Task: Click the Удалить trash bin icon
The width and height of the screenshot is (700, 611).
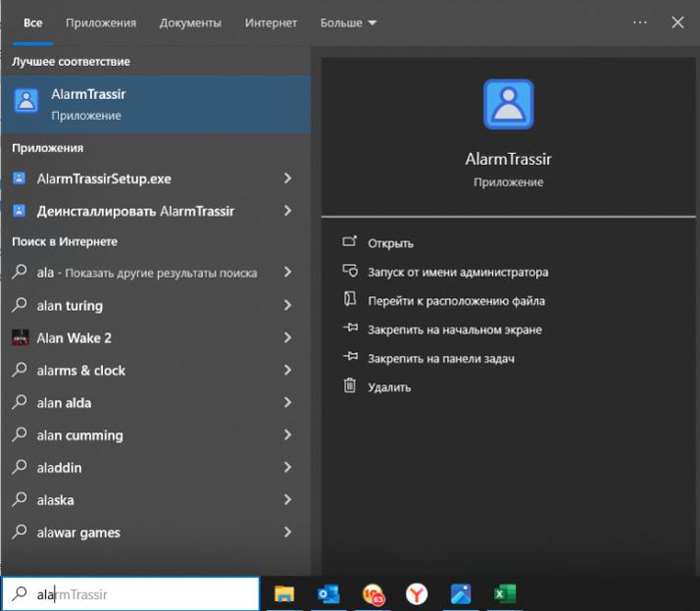Action: coord(350,385)
